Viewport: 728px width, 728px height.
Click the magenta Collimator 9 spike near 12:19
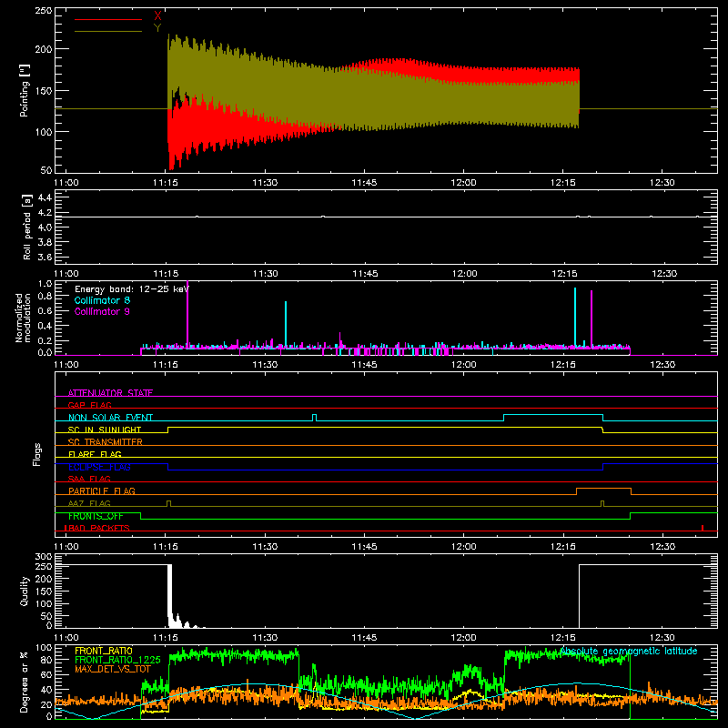[x=591, y=318]
